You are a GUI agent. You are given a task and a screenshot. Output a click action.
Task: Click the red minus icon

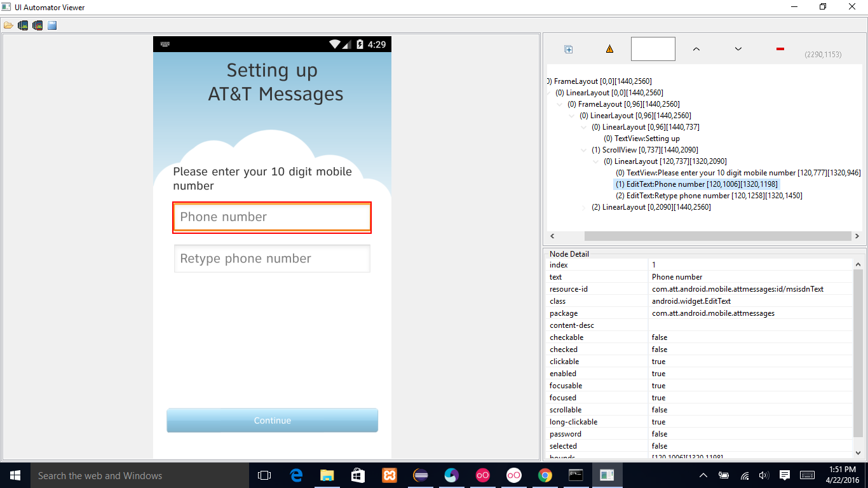(x=780, y=49)
